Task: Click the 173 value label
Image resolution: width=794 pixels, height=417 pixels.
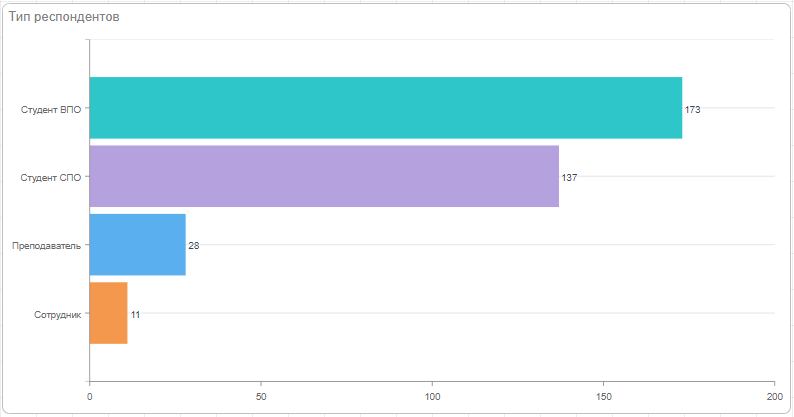Action: [693, 109]
